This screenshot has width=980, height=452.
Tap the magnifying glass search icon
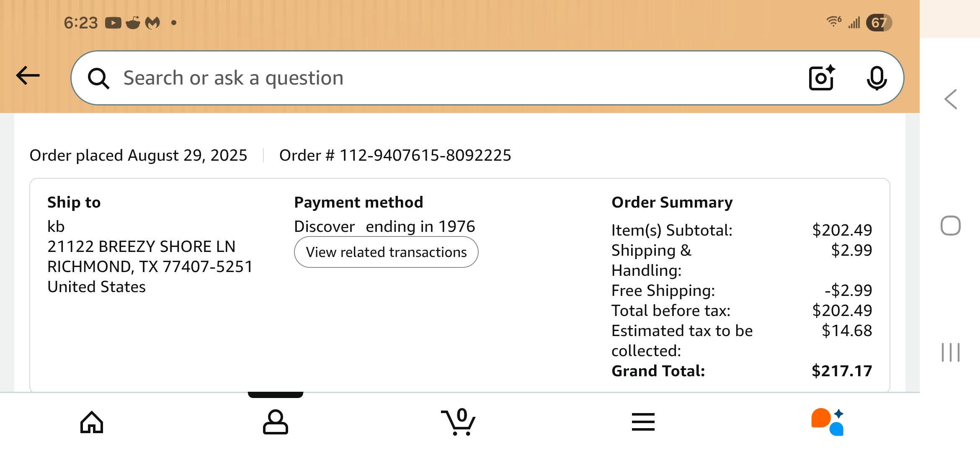98,78
